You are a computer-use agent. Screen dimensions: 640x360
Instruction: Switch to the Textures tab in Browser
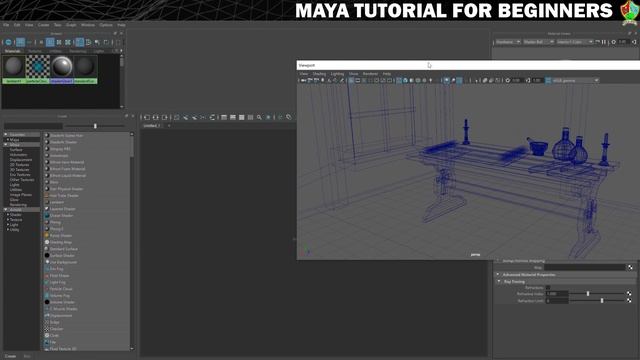pyautogui.click(x=35, y=51)
